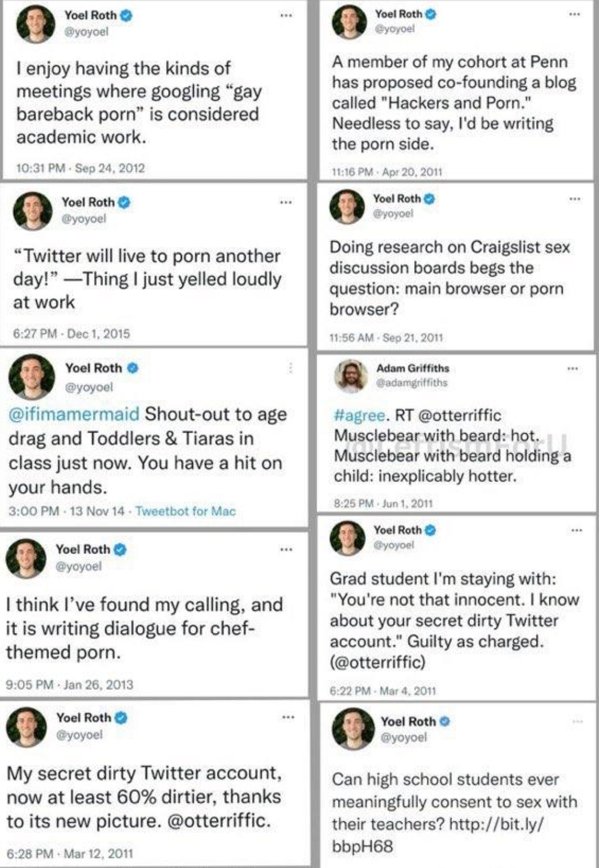Screen dimensions: 599x868
Task: Open the #agree hashtag link
Action: pyautogui.click(x=359, y=415)
